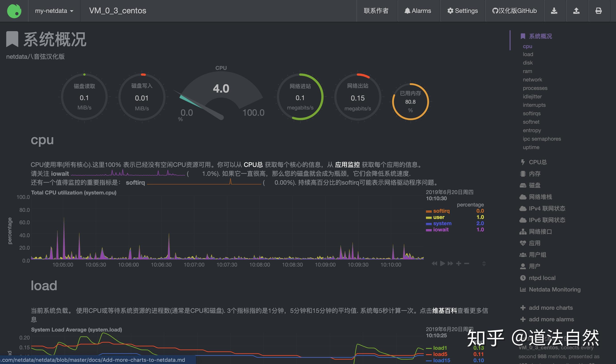Open the my-netdata node dropdown
Viewport: 616px width, 364px height.
(x=54, y=11)
